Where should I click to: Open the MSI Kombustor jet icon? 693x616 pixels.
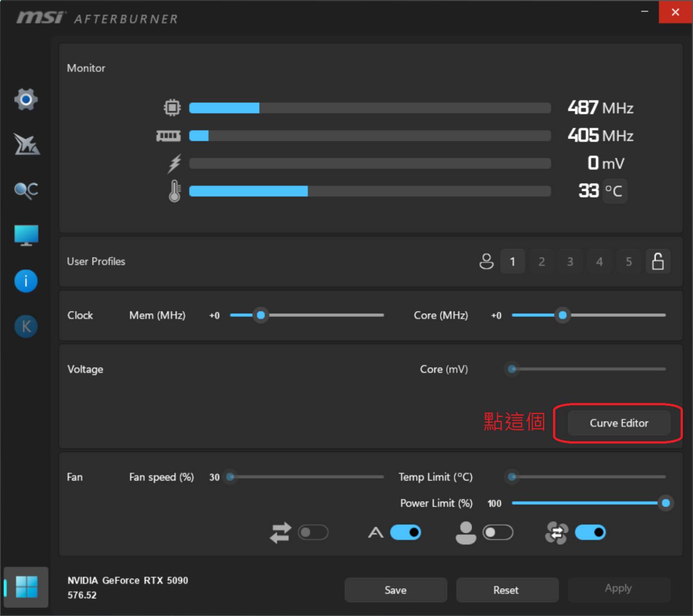[26, 144]
